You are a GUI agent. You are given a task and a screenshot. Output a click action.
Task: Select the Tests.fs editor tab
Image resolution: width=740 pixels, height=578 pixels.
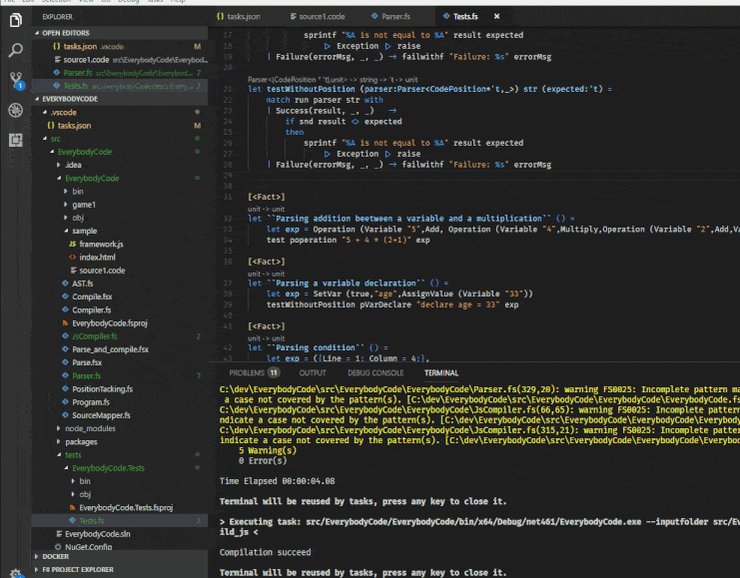coord(461,17)
